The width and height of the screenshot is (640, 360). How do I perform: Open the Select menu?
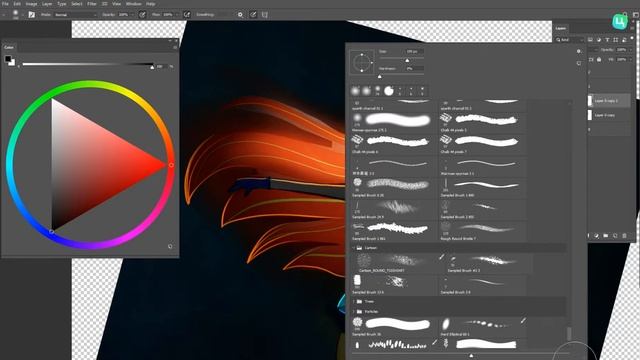[x=77, y=4]
